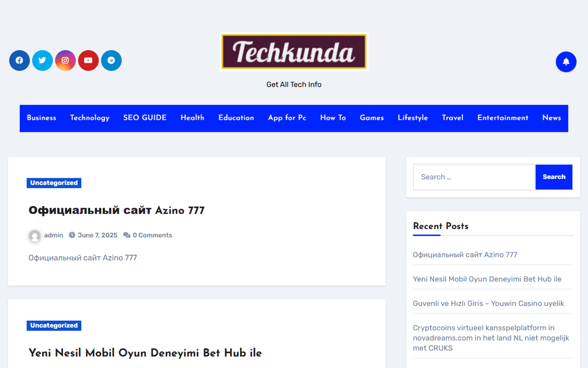
Task: Open Uncategorized tag above Yeni Nesil post
Action: pyautogui.click(x=54, y=325)
